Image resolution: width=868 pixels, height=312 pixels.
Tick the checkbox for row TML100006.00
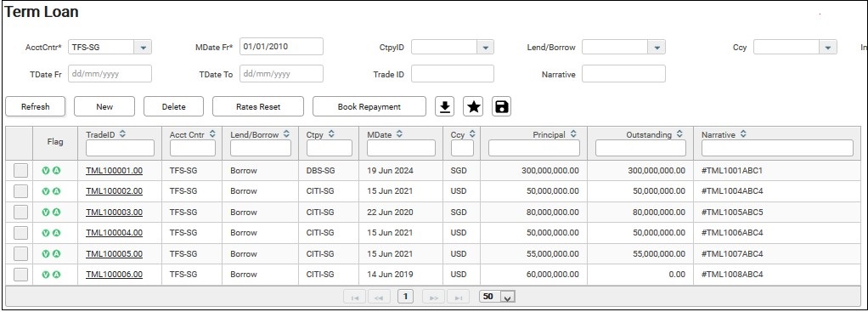20,275
